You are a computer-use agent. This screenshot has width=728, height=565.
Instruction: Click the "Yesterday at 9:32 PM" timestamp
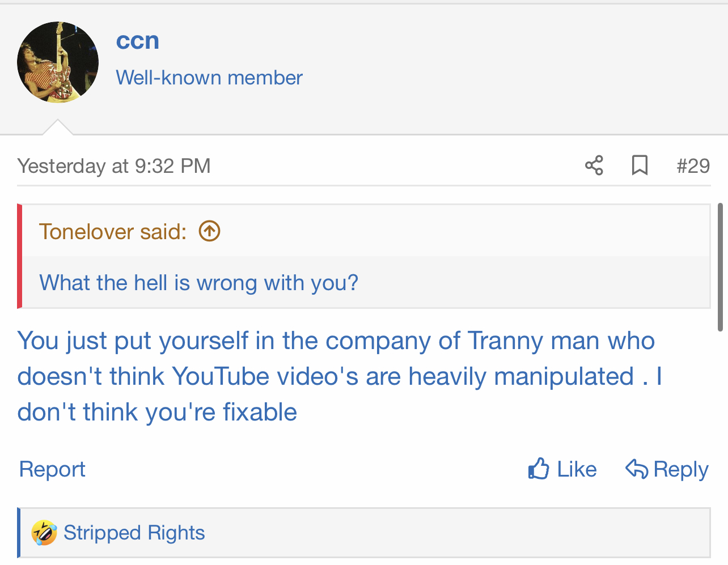114,166
